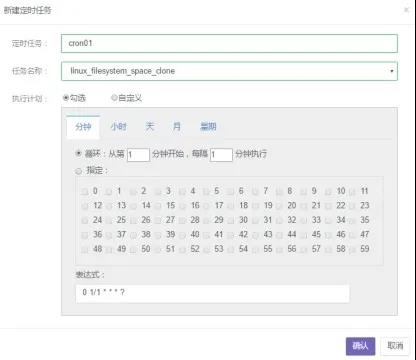Enable the minute 45 checkbox
Viewport: 416px width, 360px height.
click(x=303, y=235)
